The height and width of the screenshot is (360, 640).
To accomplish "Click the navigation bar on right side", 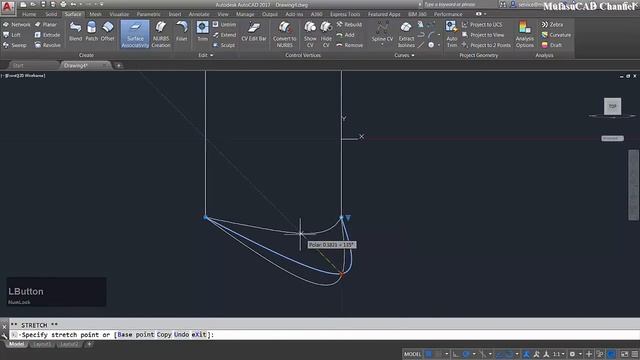I will pos(633,185).
